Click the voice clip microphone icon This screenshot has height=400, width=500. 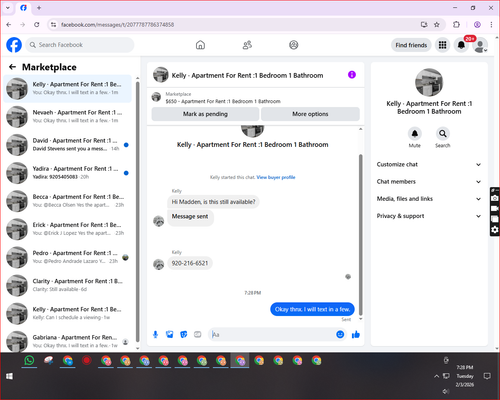155,334
